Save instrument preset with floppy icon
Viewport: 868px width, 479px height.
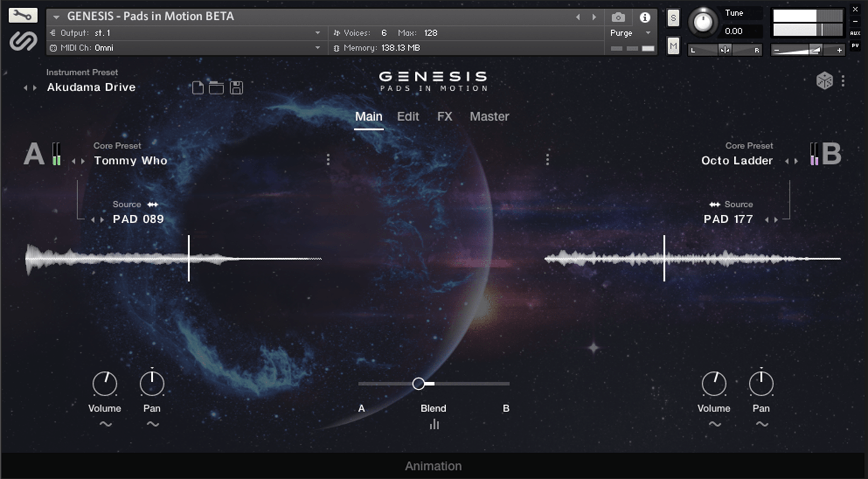(236, 88)
